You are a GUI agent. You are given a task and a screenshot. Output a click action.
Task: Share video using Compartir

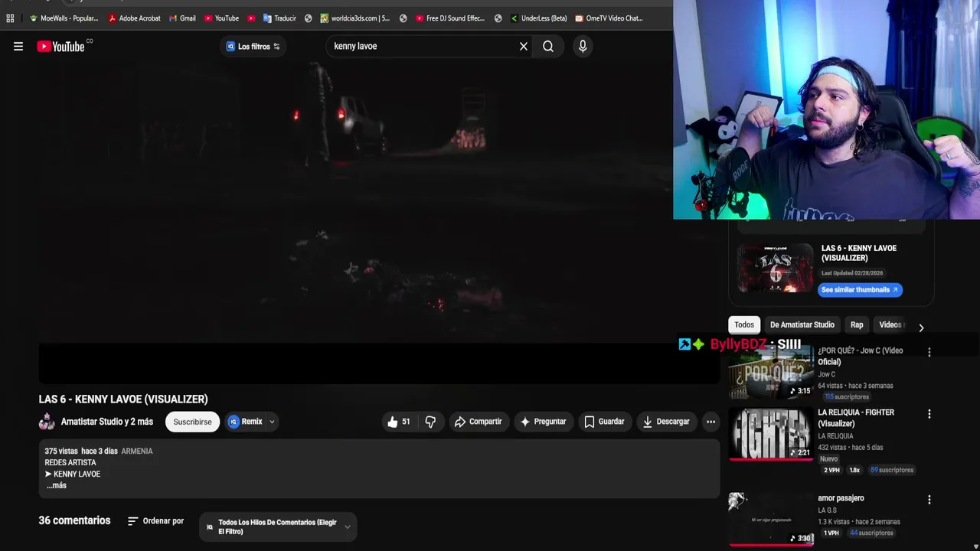(478, 422)
